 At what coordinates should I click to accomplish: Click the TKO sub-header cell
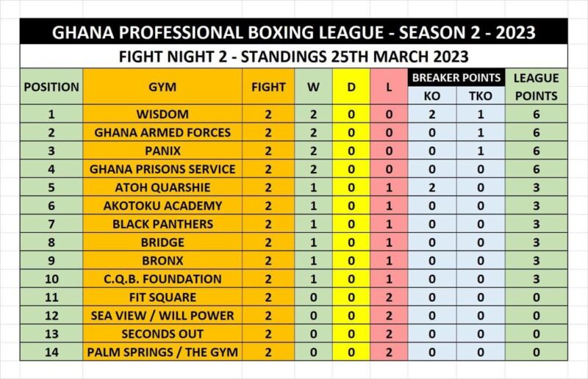click(x=480, y=95)
